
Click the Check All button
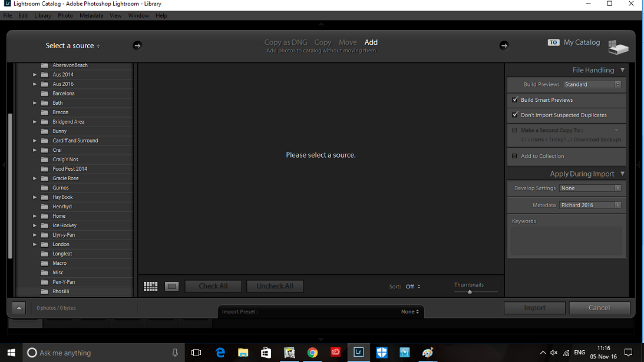[x=213, y=286]
